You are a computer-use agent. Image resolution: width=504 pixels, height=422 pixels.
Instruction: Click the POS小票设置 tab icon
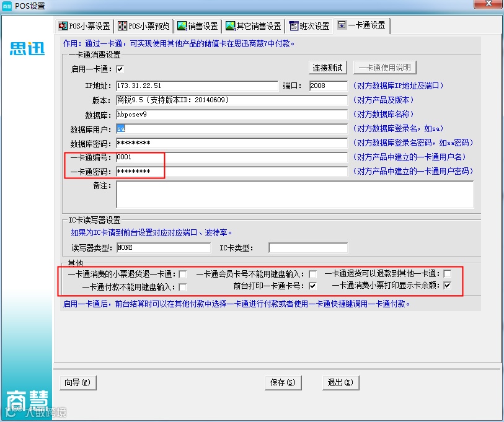[63, 25]
